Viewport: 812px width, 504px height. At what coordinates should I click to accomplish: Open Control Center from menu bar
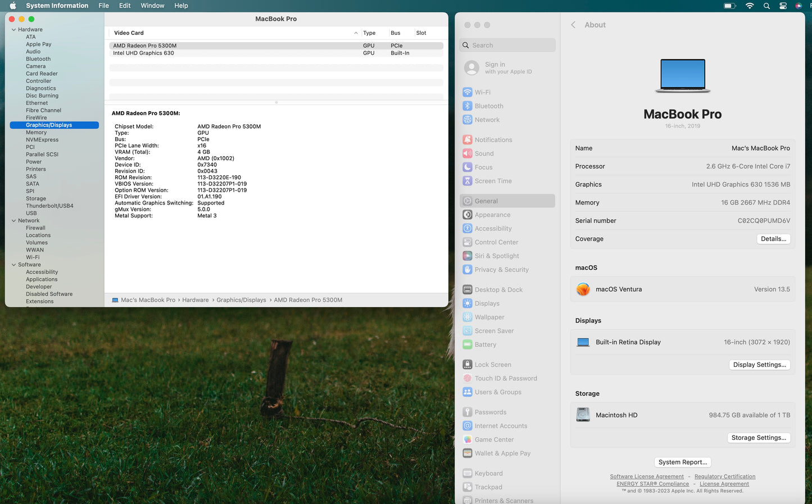click(783, 6)
